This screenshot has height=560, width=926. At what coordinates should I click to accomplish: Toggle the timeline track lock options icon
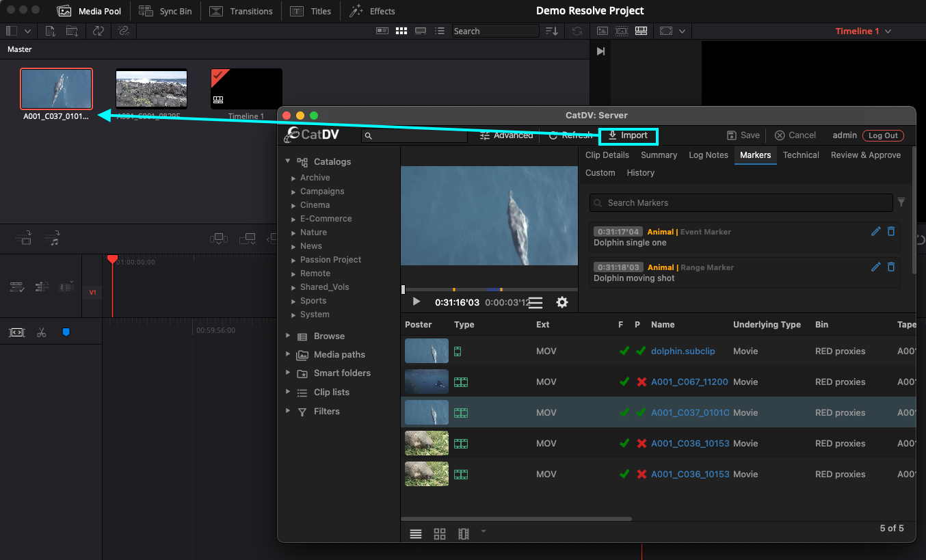point(17,287)
